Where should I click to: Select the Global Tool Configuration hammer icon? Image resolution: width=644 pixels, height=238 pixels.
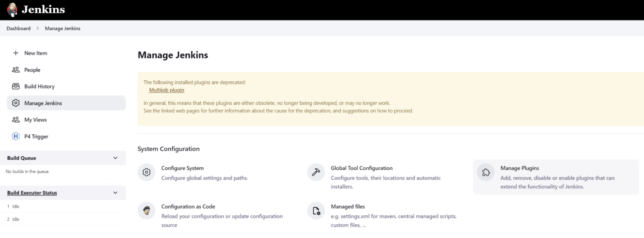click(x=316, y=172)
